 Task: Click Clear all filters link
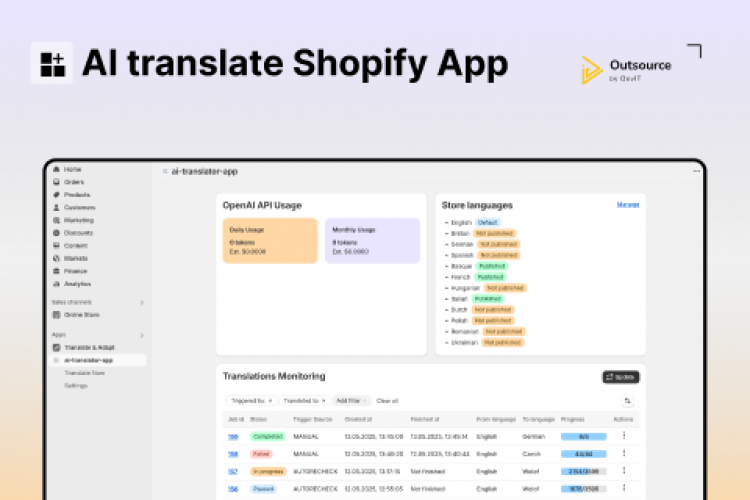(x=387, y=401)
